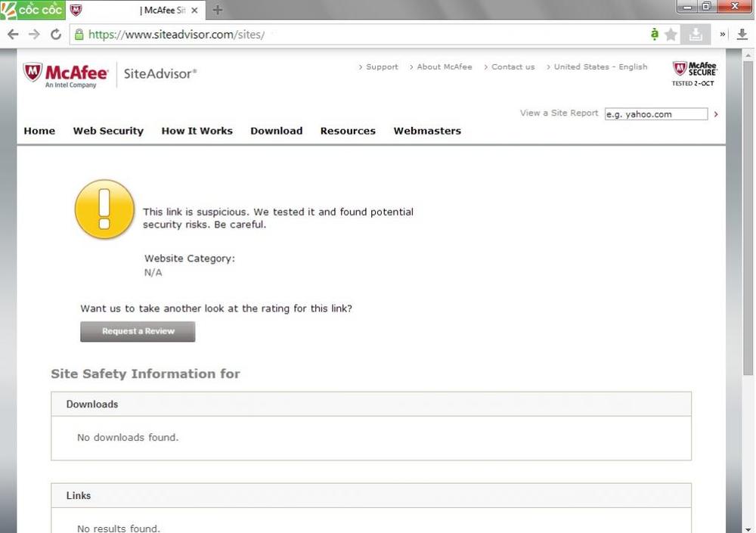
Task: Minimize the browser window
Action: point(687,7)
